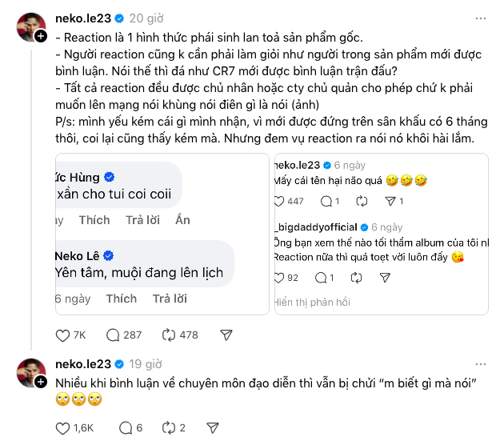
Task: Repost the second post with 2 reposts
Action: coord(169,428)
